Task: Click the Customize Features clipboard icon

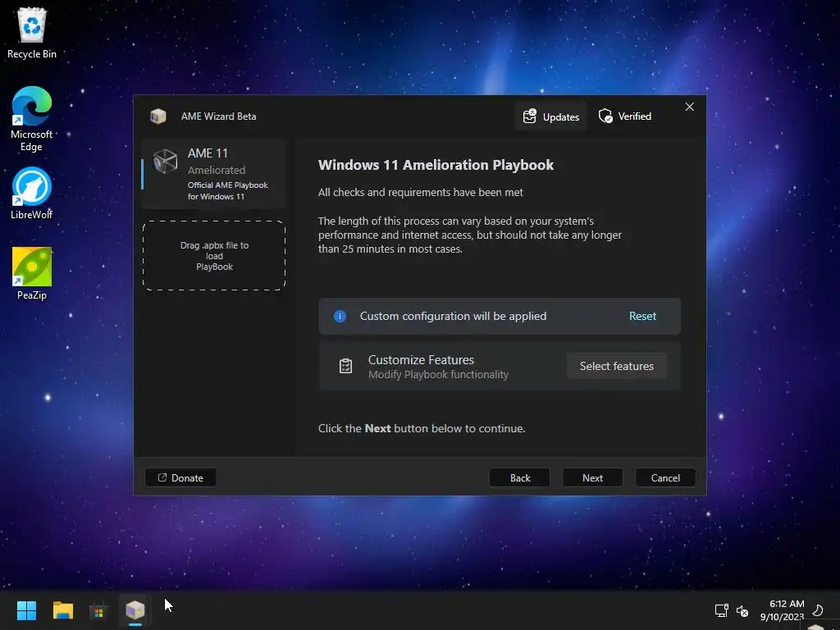Action: [x=345, y=366]
